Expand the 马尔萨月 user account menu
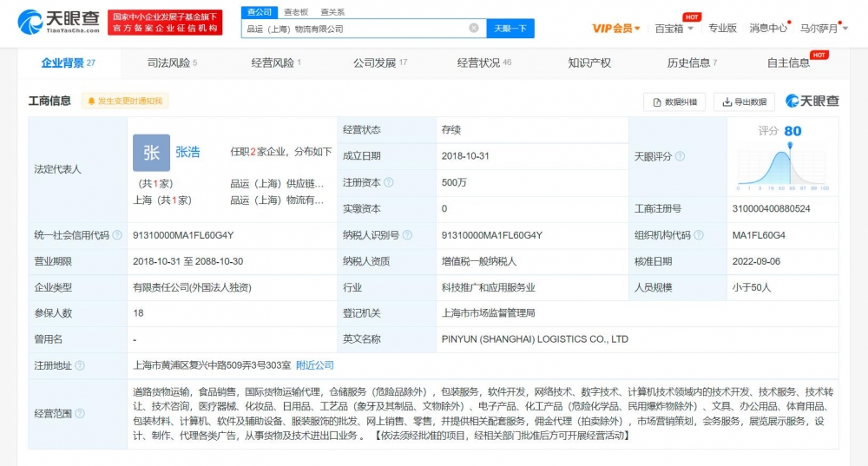Screen dimensions: 868x466 pyautogui.click(x=824, y=29)
